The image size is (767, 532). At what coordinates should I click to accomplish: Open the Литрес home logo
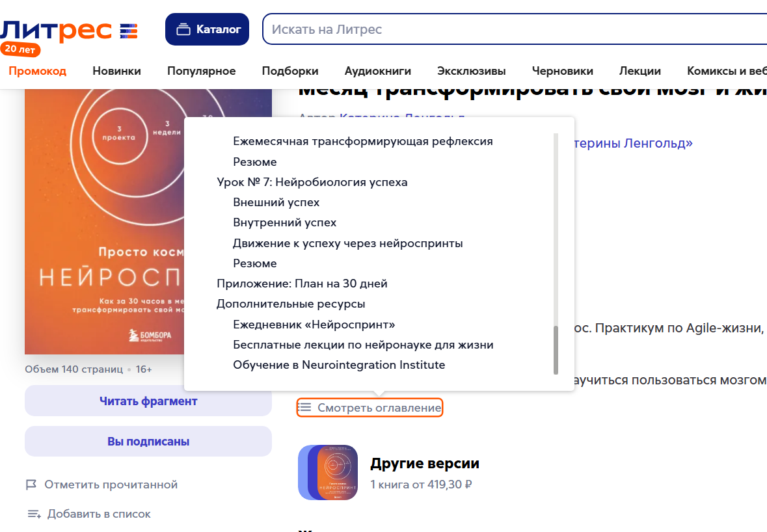[x=68, y=31]
